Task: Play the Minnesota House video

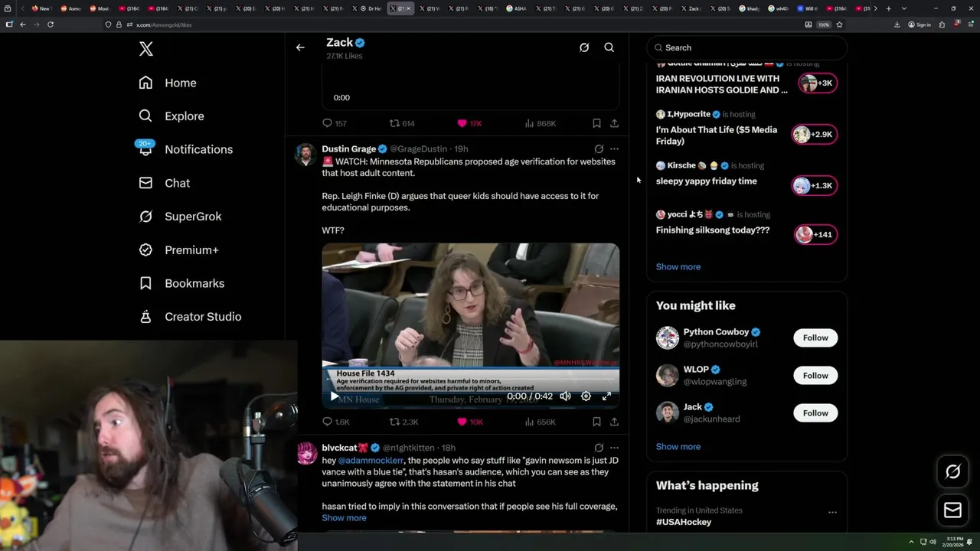Action: click(x=334, y=396)
